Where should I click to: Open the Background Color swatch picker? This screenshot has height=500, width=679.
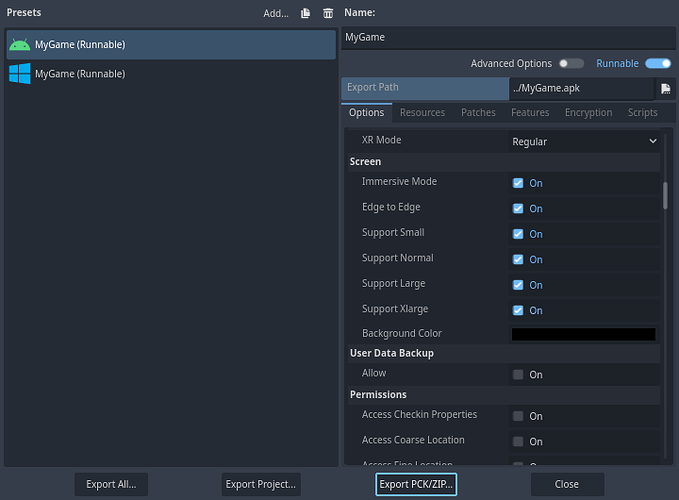(x=583, y=334)
